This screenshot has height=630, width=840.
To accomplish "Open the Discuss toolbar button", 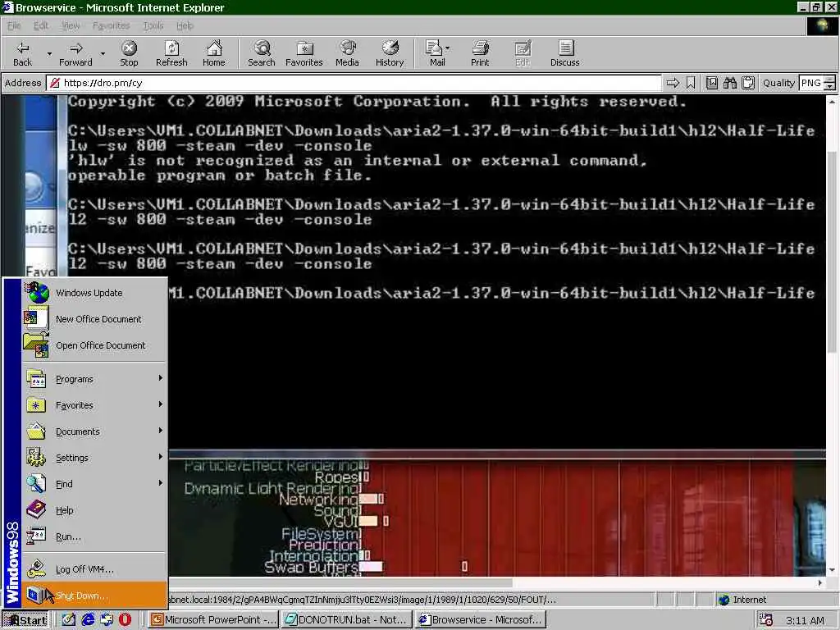I will [564, 53].
